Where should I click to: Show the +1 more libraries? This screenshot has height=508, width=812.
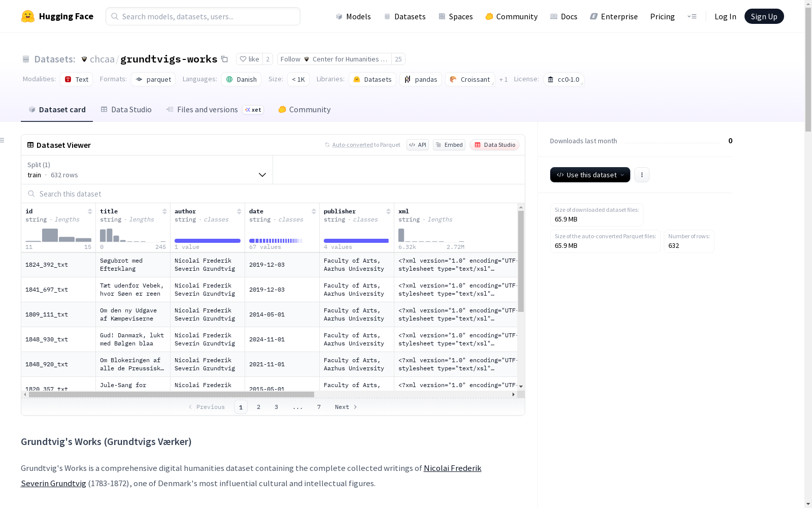[503, 79]
